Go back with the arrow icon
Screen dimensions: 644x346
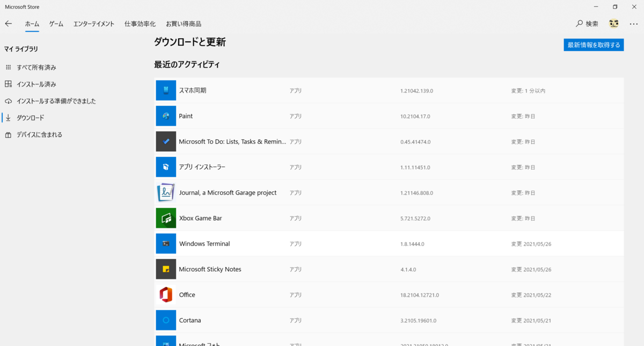point(8,24)
